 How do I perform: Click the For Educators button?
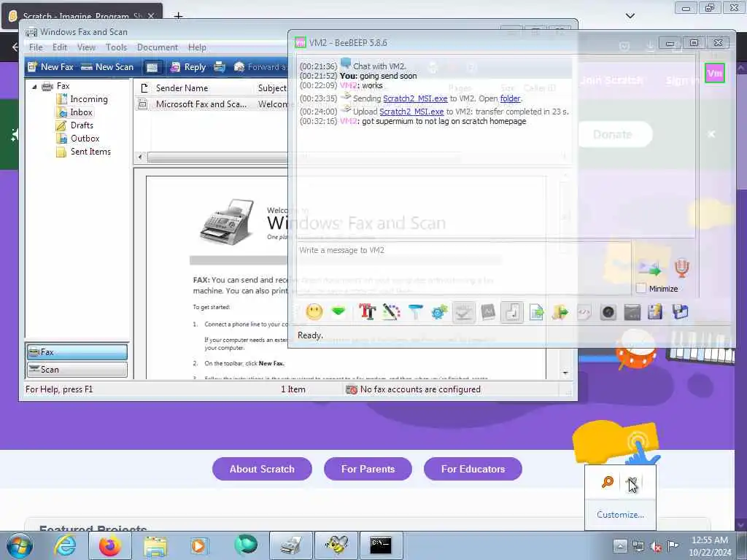(473, 469)
